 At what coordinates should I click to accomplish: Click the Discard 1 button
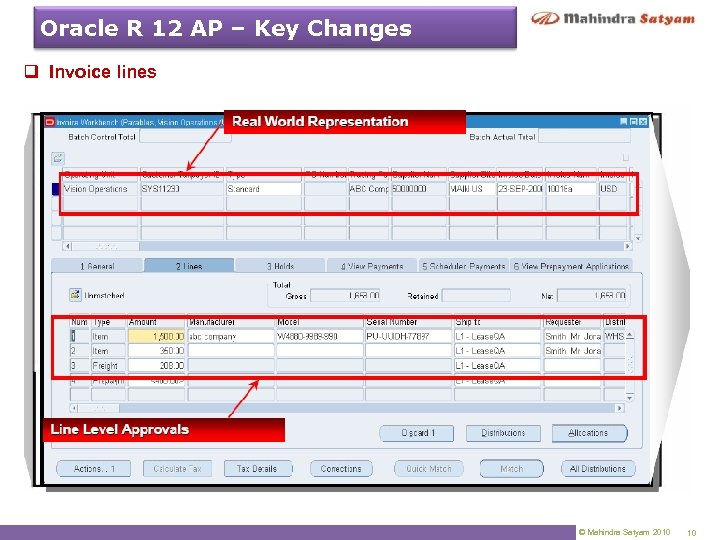click(416, 433)
